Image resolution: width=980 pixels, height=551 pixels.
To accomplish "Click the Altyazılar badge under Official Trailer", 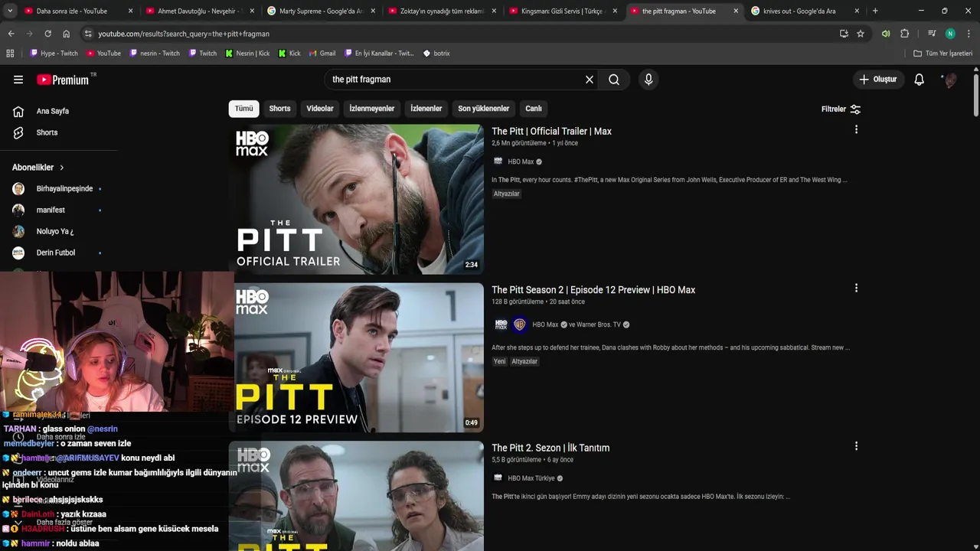I will pyautogui.click(x=507, y=194).
